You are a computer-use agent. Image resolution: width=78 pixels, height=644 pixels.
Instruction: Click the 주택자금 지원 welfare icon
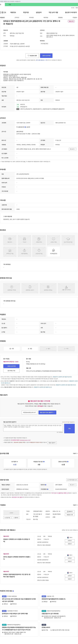pyautogui.click(x=10, y=252)
